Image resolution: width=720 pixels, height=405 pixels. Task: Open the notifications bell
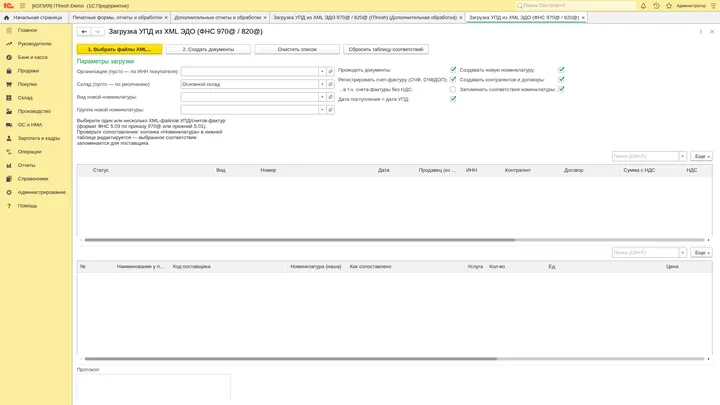pos(643,6)
